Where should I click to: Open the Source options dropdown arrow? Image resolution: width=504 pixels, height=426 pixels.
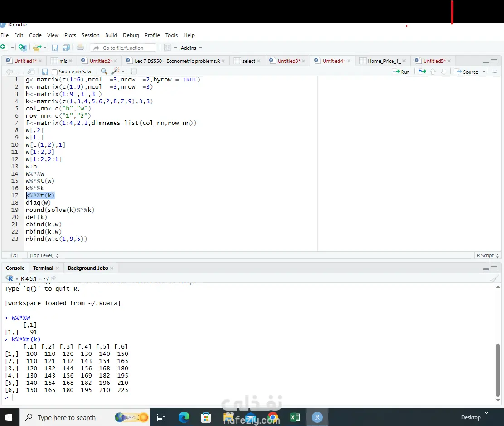(484, 72)
